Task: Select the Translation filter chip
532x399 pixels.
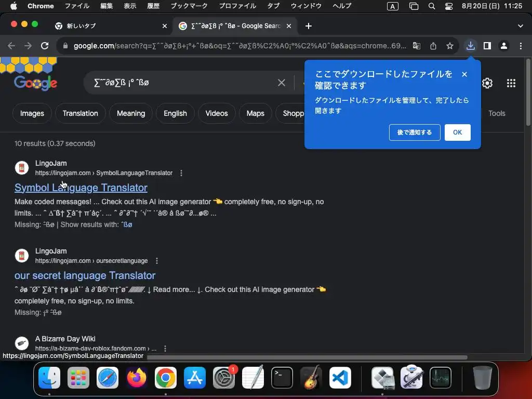Action: [x=80, y=113]
